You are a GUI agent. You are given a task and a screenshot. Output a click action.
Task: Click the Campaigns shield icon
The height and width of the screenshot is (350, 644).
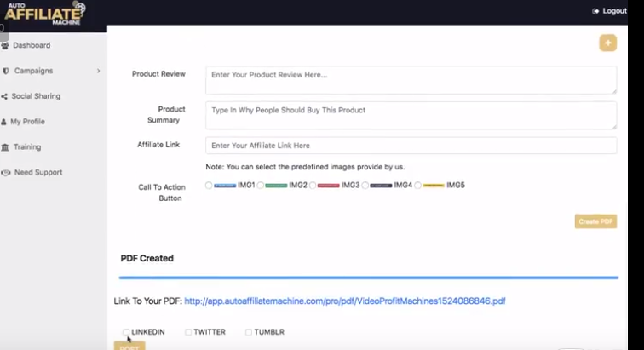(x=6, y=71)
